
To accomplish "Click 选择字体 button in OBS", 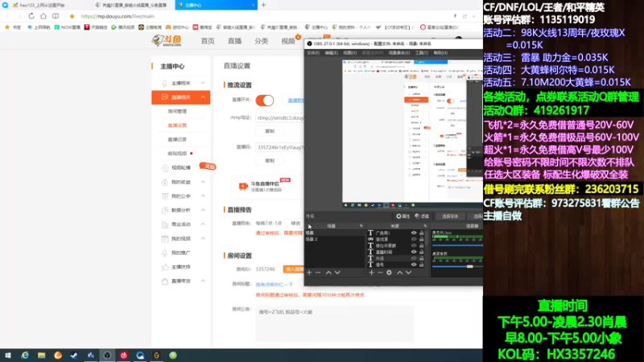I will (x=450, y=216).
